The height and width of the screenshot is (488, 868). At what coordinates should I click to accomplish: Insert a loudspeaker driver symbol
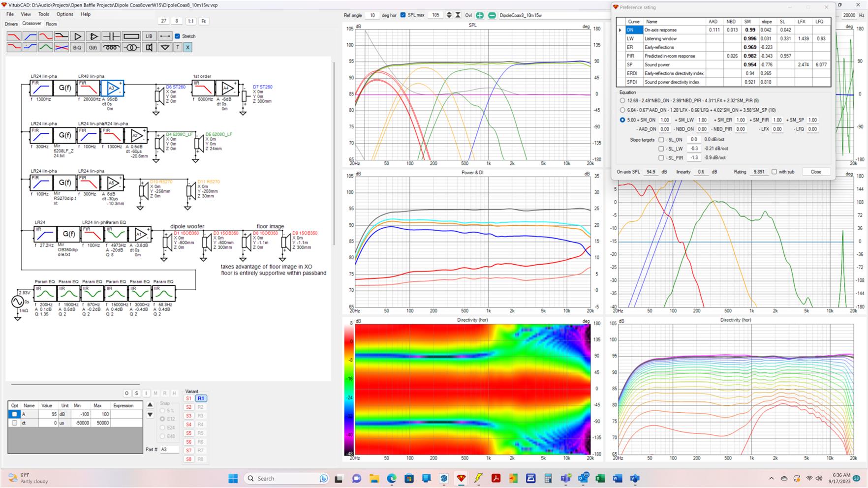pos(149,48)
